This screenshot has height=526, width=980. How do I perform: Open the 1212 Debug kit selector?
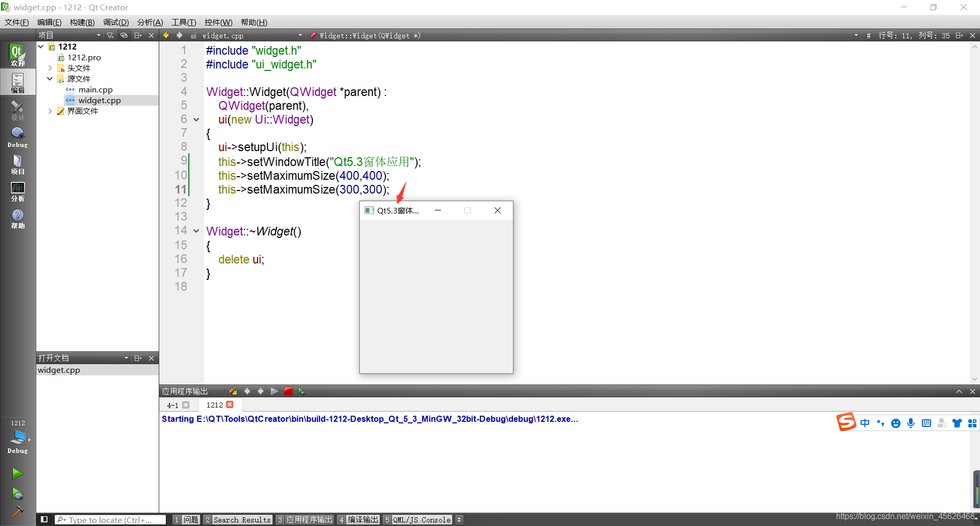tap(17, 437)
